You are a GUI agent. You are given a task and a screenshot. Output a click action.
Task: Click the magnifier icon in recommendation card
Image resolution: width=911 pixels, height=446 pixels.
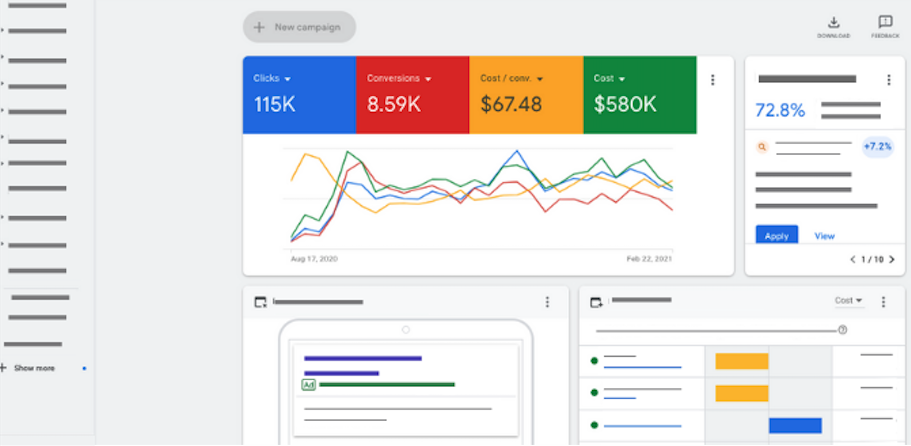pyautogui.click(x=762, y=147)
